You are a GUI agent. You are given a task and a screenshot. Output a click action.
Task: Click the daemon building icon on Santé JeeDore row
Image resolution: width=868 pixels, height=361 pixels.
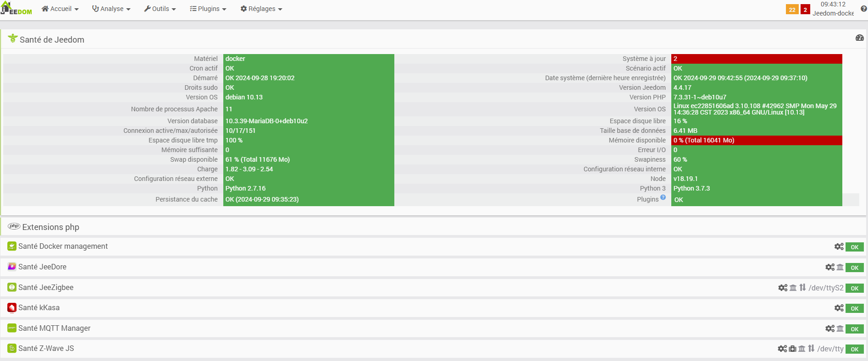coord(840,267)
